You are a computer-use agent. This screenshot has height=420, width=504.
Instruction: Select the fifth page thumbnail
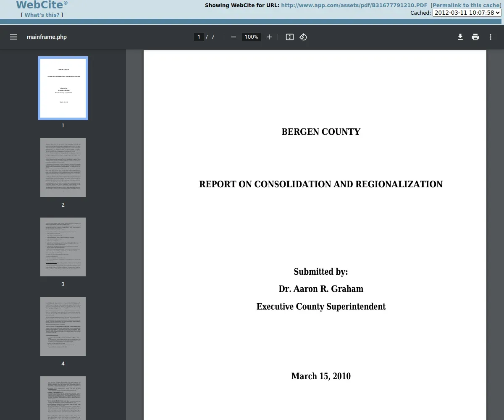coord(63,398)
